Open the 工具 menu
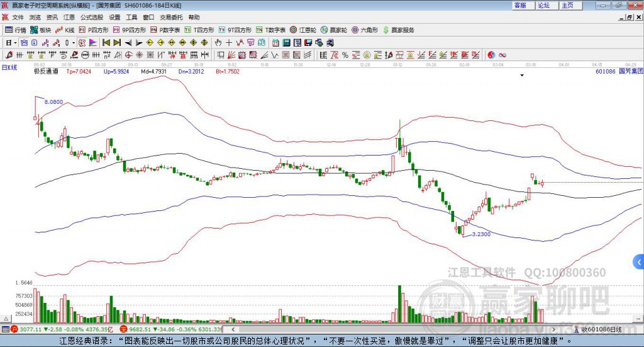The height and width of the screenshot is (347, 644). 131,17
